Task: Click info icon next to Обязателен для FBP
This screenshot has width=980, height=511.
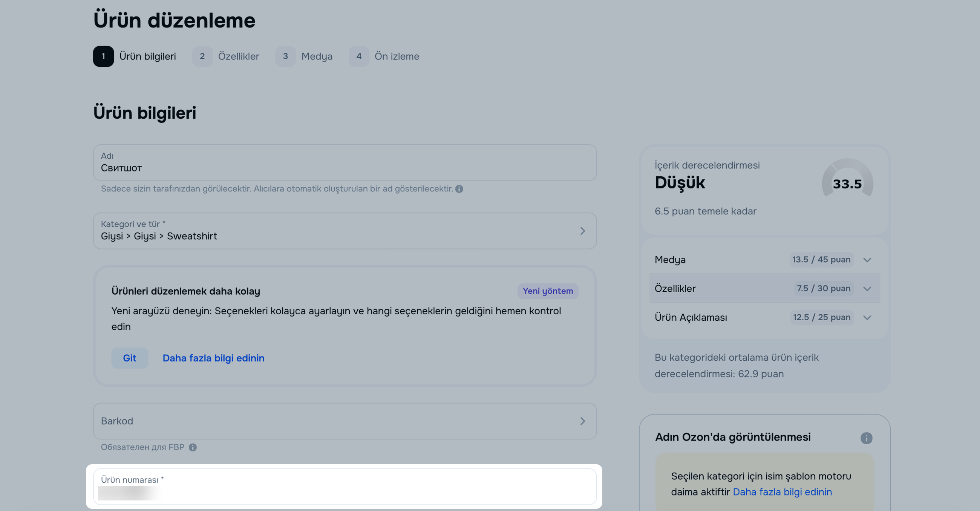Action: [x=193, y=447]
